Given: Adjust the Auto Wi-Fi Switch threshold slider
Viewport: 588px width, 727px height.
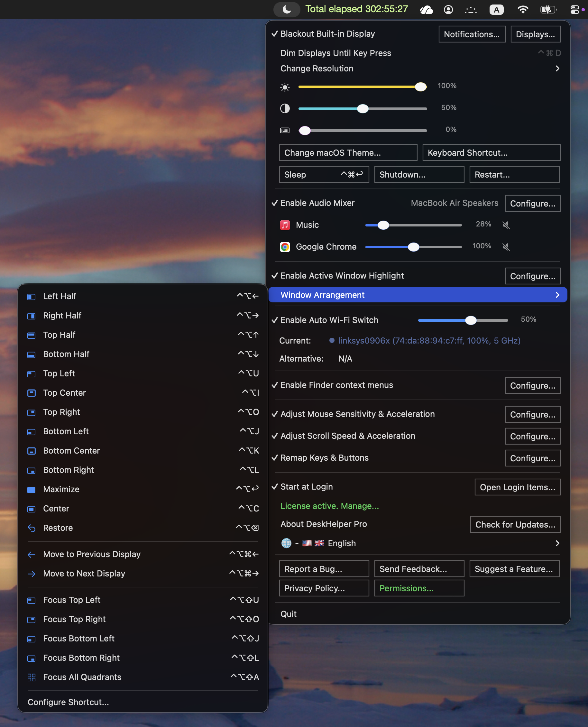Looking at the screenshot, I should click(x=463, y=320).
